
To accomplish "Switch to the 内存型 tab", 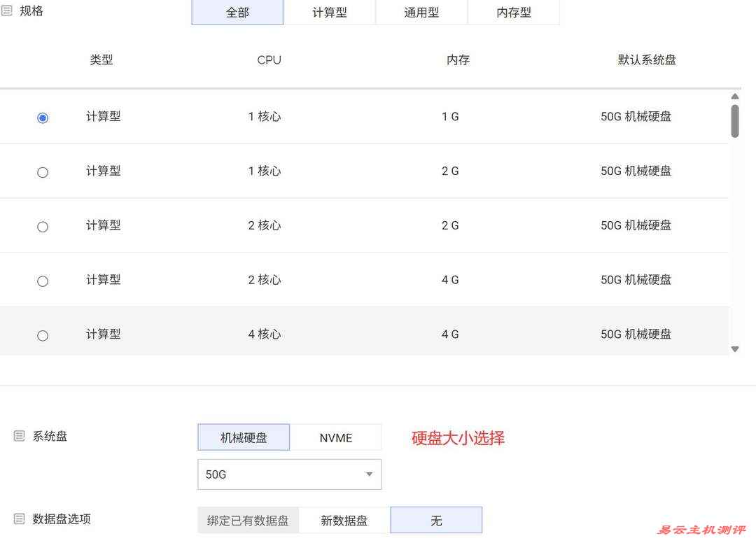I will [x=514, y=12].
